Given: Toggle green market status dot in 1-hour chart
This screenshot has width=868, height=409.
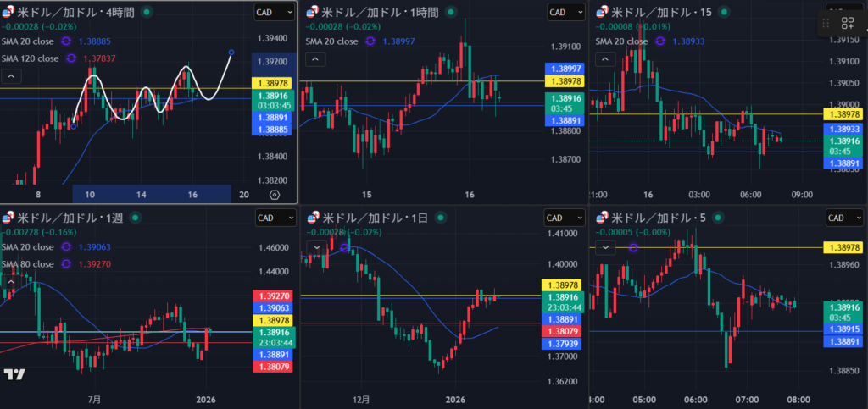Looking at the screenshot, I should click(449, 12).
